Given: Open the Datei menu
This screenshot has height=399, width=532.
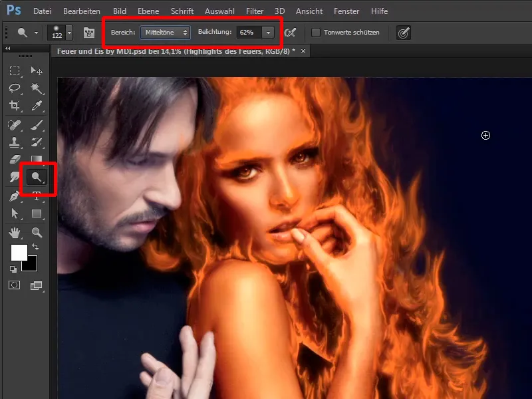Looking at the screenshot, I should click(42, 11).
